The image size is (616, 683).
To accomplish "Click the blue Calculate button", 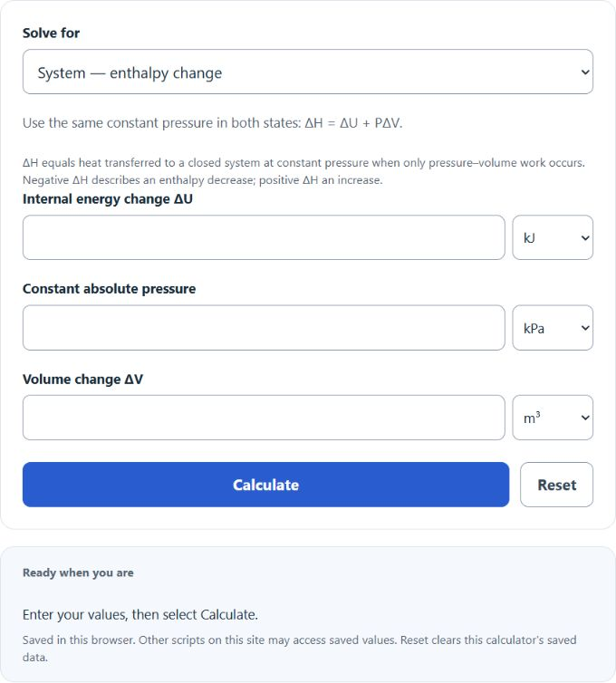I will click(265, 485).
